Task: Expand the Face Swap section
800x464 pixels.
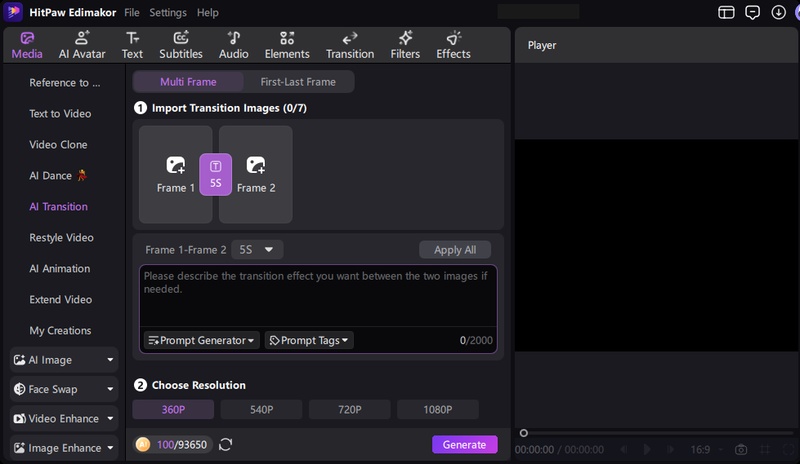Action: click(64, 389)
